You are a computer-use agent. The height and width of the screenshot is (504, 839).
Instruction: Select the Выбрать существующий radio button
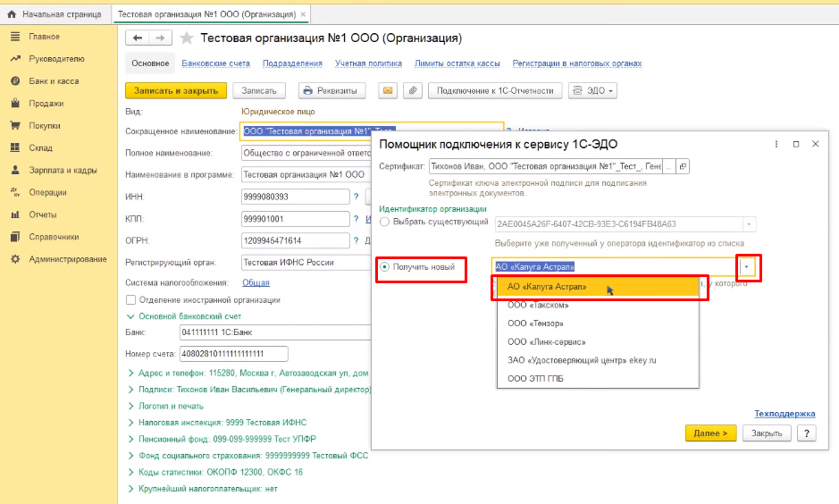coord(384,222)
